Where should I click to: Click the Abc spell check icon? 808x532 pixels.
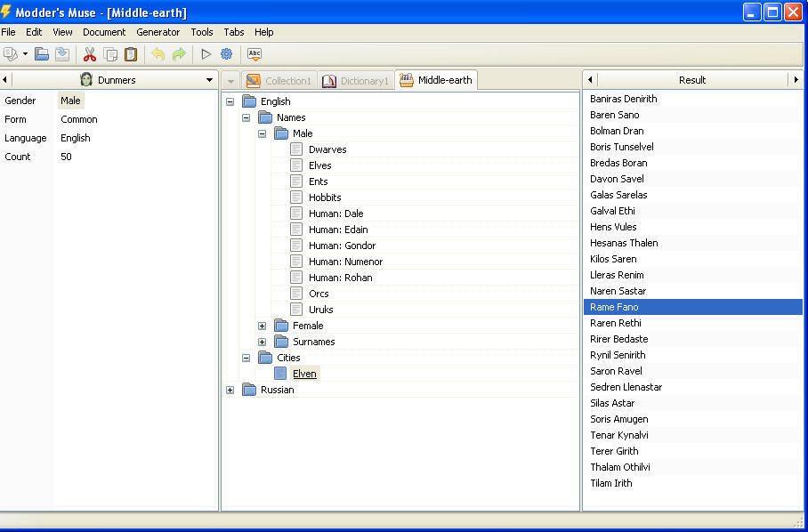(254, 53)
